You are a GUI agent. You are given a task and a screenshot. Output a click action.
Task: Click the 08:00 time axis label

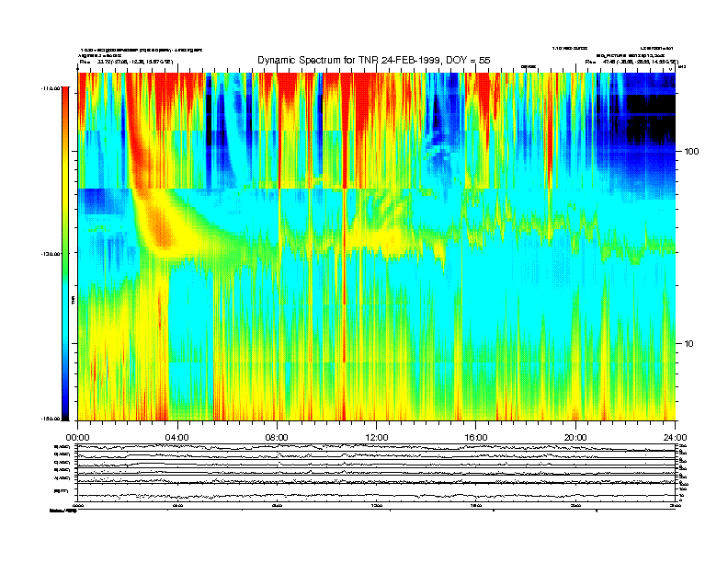(277, 438)
